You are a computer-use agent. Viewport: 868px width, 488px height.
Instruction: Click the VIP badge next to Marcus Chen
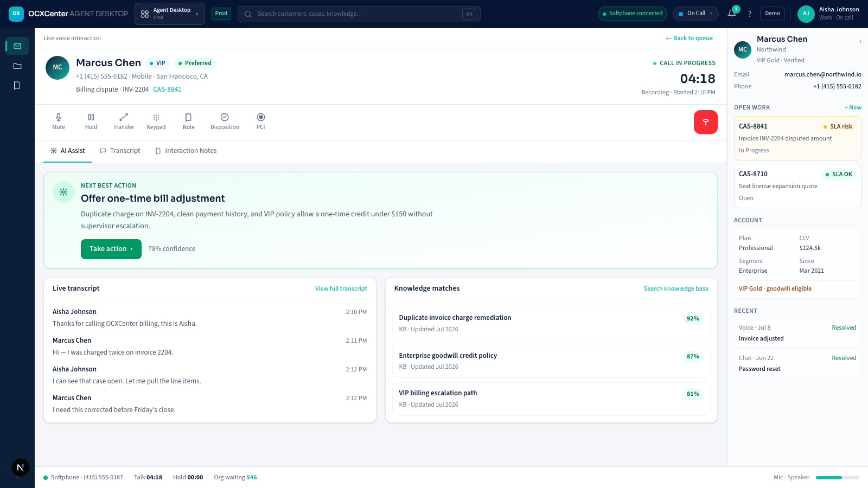[x=157, y=63]
